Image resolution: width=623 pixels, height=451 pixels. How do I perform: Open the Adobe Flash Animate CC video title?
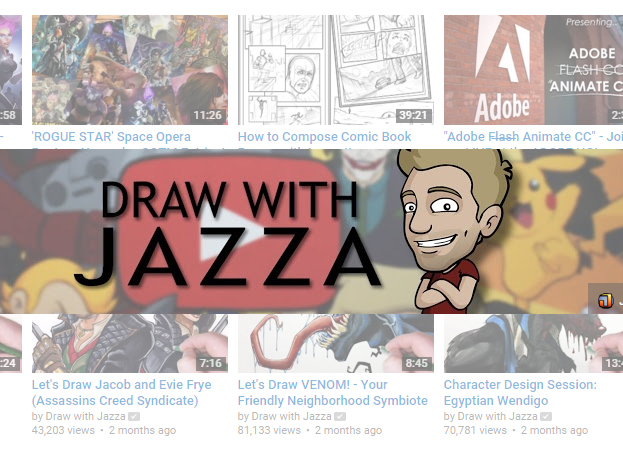(x=533, y=137)
